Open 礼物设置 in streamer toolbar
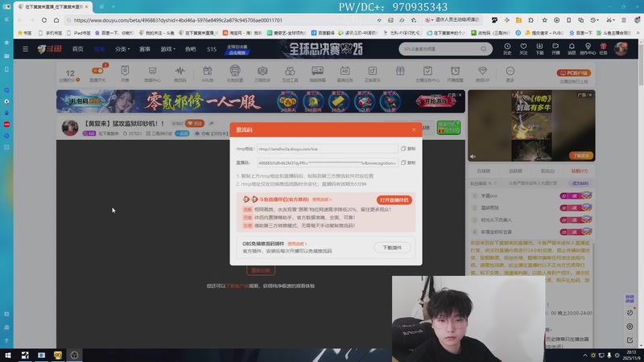Image resolution: width=644 pixels, height=362 pixels. click(x=235, y=73)
